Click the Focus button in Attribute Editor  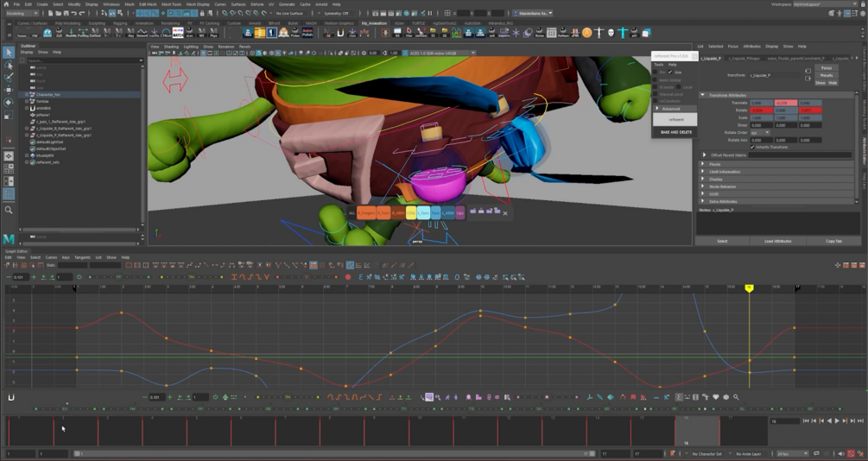click(827, 68)
